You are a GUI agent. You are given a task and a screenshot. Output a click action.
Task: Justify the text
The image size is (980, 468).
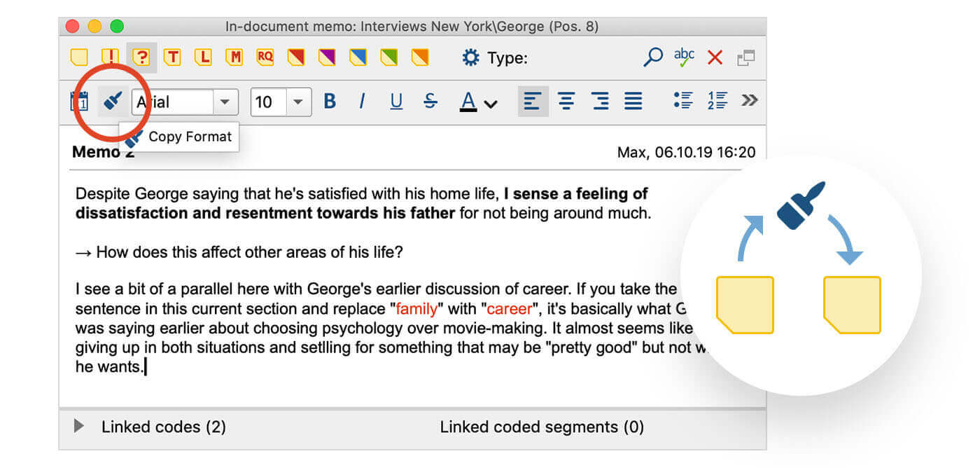633,102
